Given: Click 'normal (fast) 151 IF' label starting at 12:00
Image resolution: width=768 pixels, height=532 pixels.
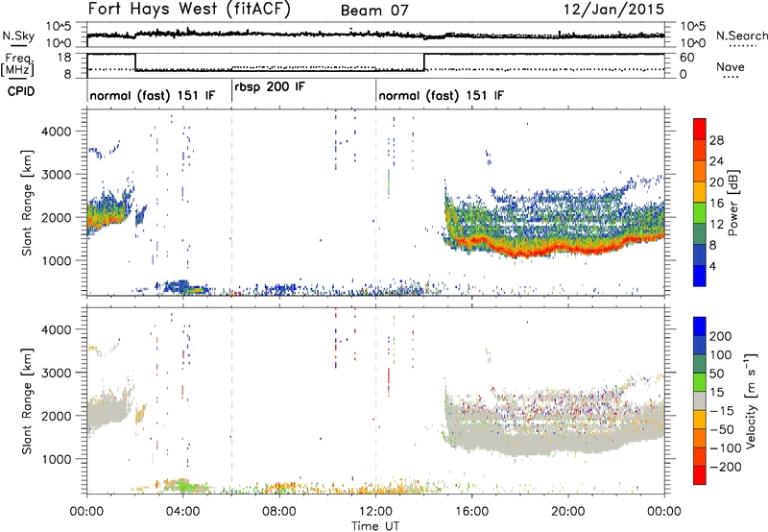Looking at the screenshot, I should (x=441, y=95).
